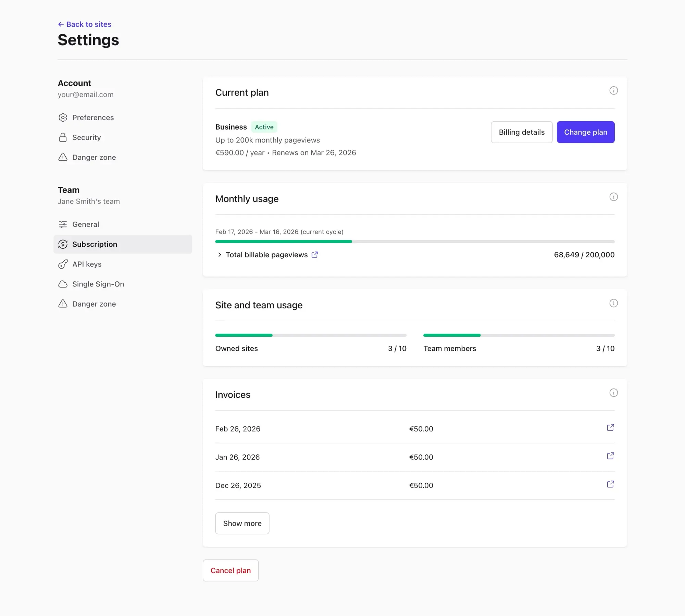Go to Security settings
The width and height of the screenshot is (685, 616).
pos(86,137)
